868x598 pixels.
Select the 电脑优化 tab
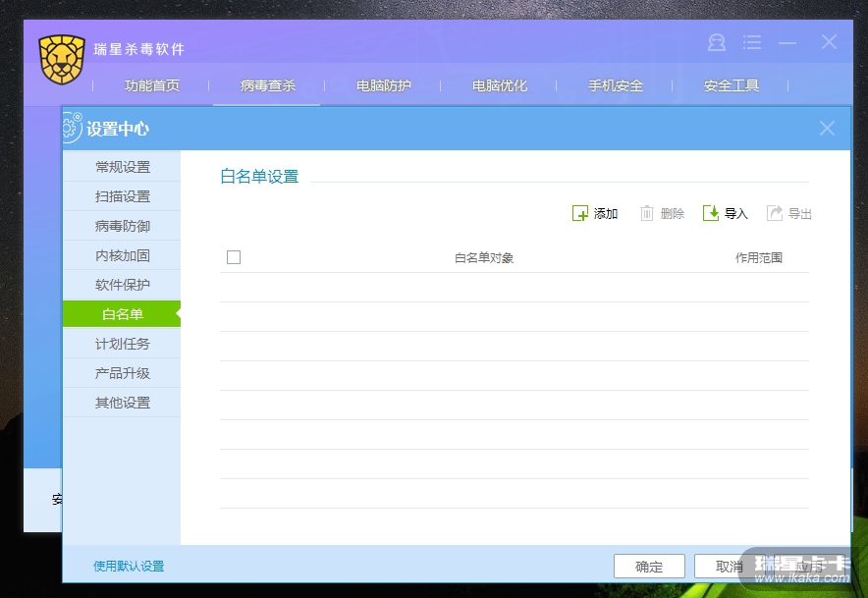click(x=500, y=85)
